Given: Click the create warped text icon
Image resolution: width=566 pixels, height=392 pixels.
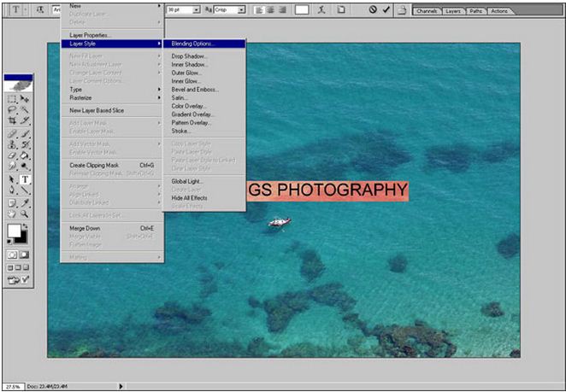Looking at the screenshot, I should (x=321, y=9).
